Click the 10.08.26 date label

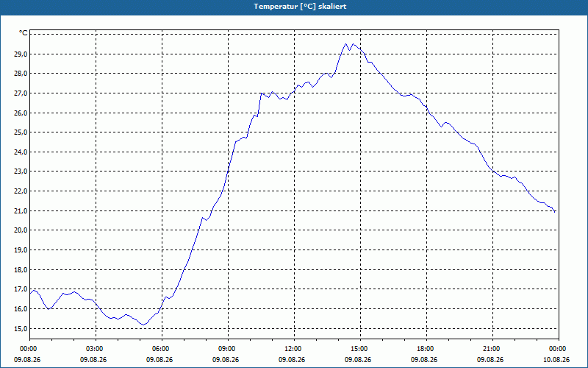(556, 360)
